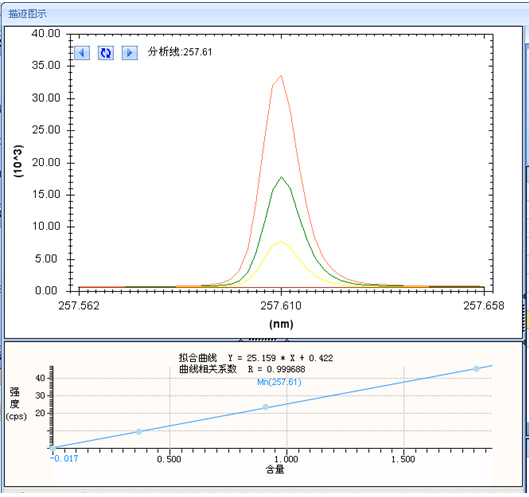Select the 描迹图示 panel title
Image resolution: width=529 pixels, height=497 pixels.
pos(27,14)
